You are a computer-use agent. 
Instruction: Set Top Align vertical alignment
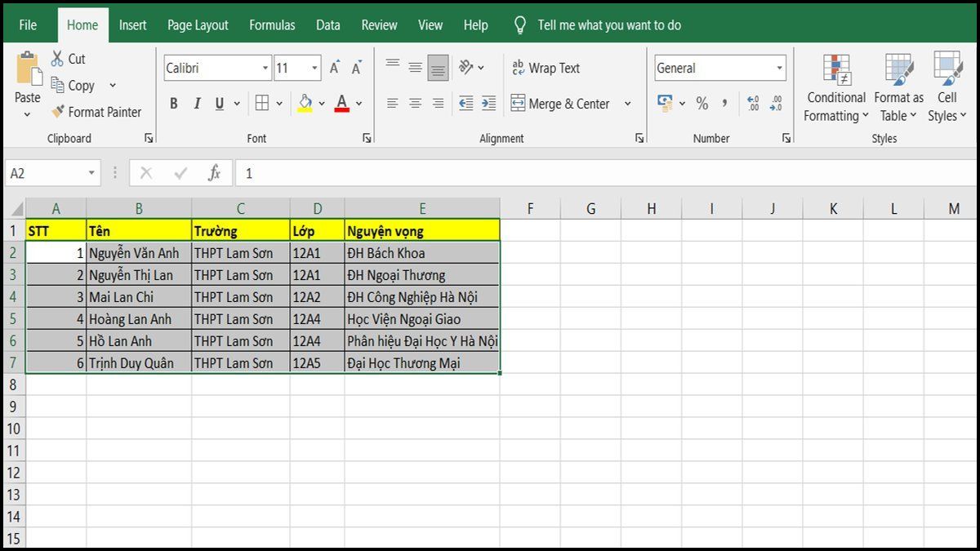tap(393, 64)
